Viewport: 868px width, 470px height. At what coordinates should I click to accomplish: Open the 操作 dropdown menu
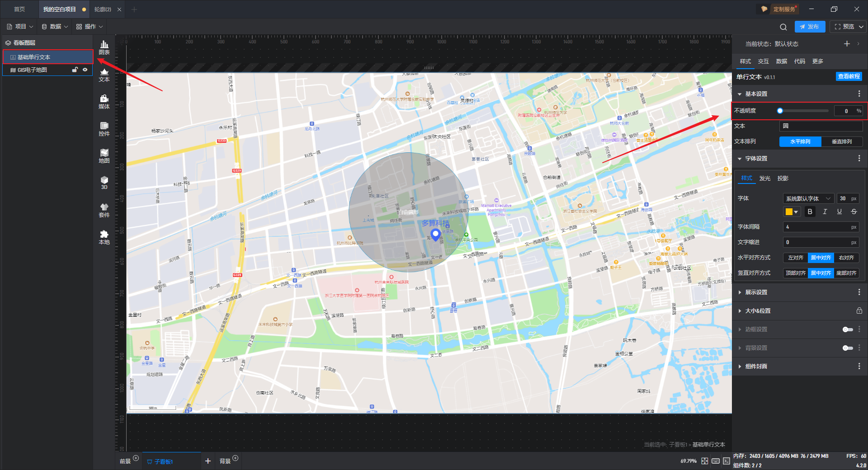coord(90,27)
